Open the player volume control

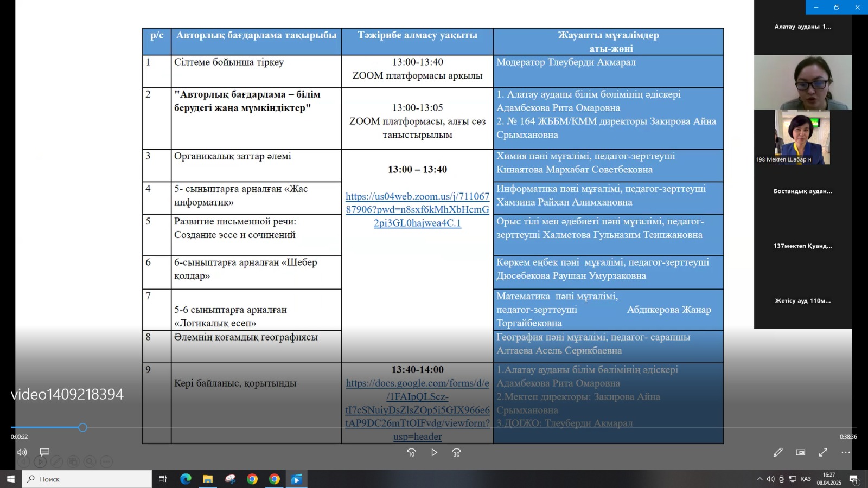(22, 452)
